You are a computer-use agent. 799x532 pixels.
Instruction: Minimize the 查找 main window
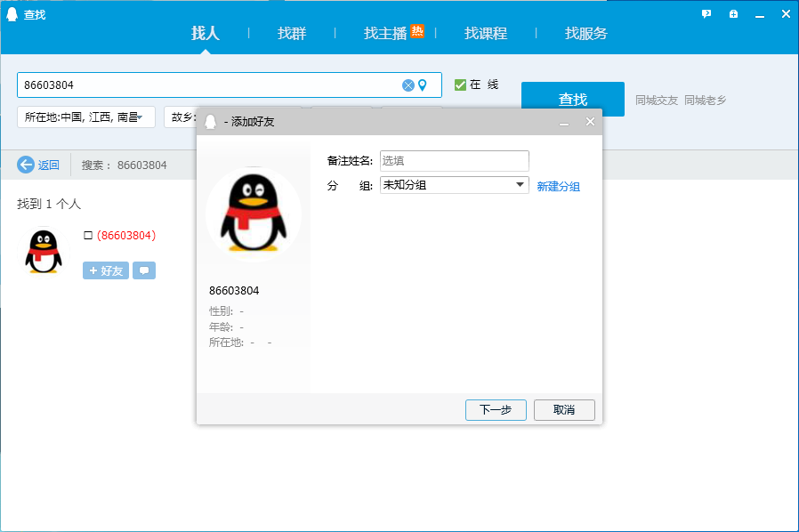click(x=760, y=14)
